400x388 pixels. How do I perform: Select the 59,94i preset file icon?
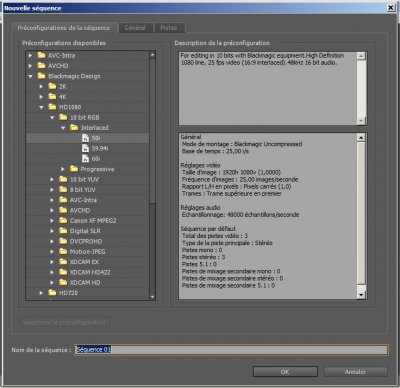(86, 148)
